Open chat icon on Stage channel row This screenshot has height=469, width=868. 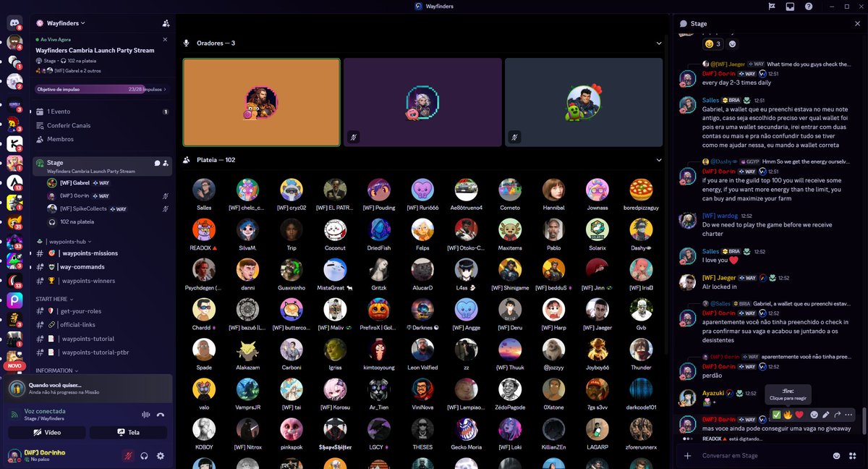point(157,163)
